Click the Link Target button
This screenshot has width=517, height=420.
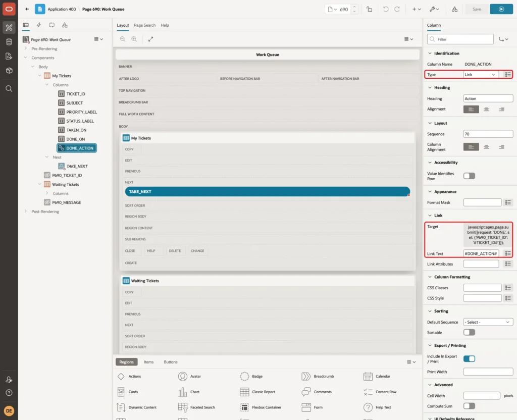click(x=488, y=235)
